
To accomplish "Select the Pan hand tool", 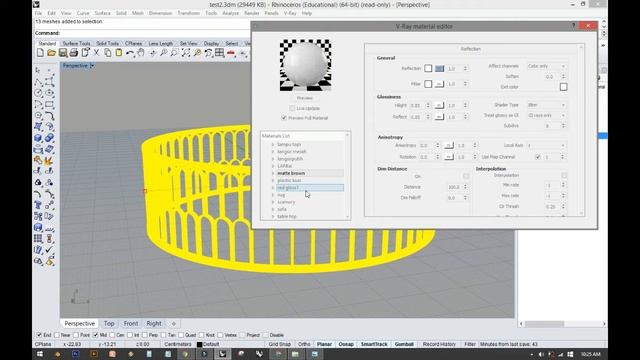I will pos(141,53).
